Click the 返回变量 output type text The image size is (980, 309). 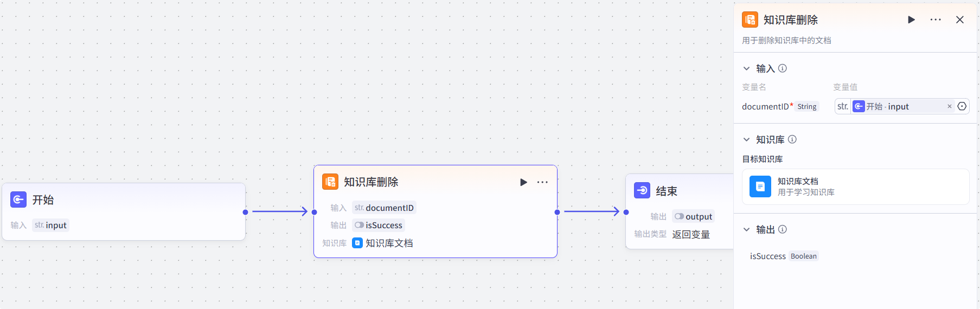pos(691,234)
